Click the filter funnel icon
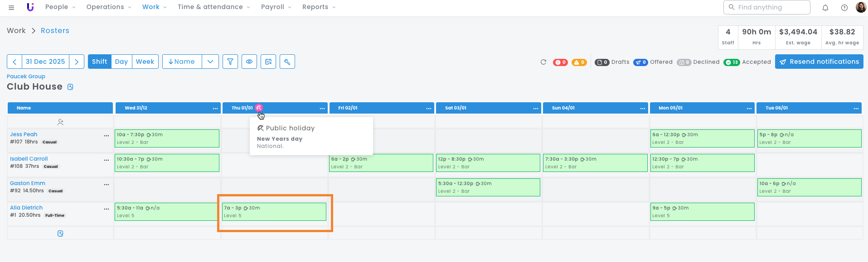This screenshot has height=262, width=868. (x=230, y=62)
